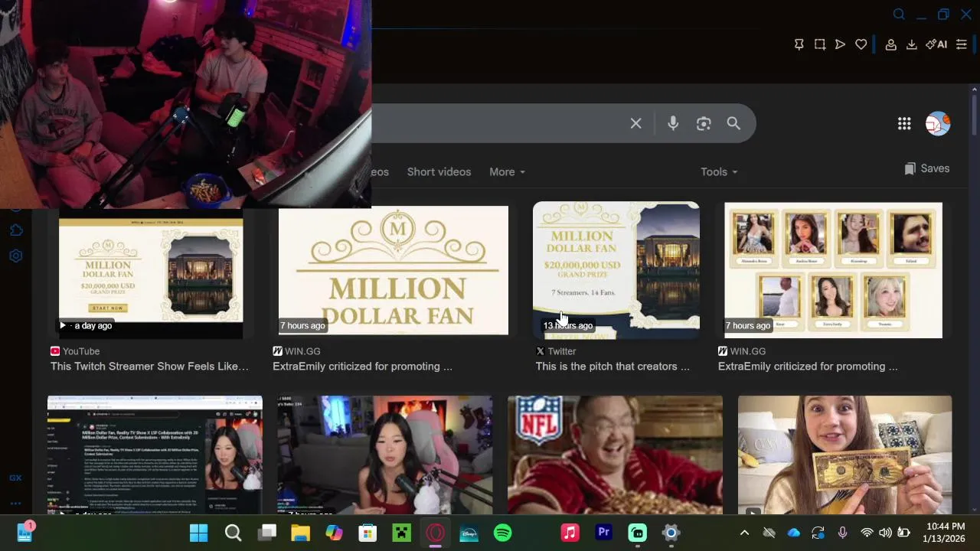Open streamer with pink chair thumbnail
The height and width of the screenshot is (551, 980).
pyautogui.click(x=385, y=455)
